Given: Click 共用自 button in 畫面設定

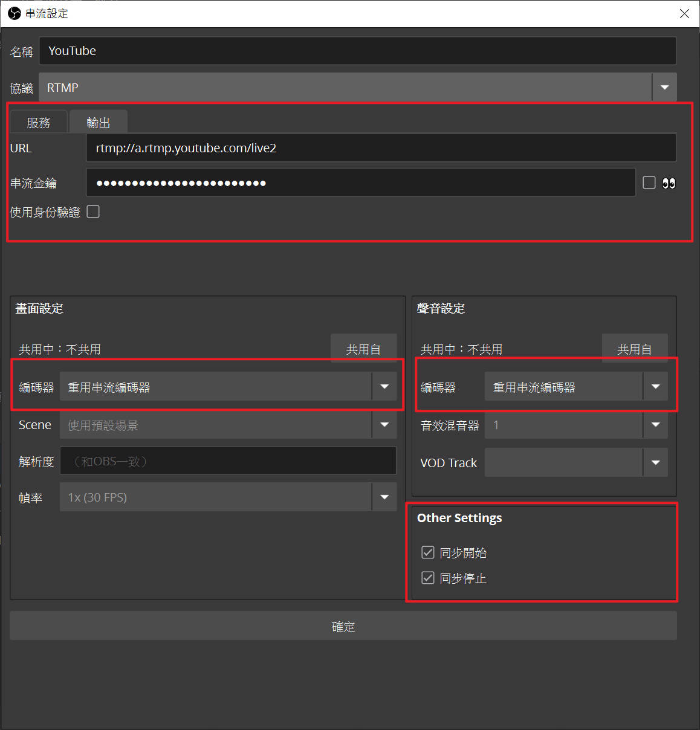Looking at the screenshot, I should (363, 349).
